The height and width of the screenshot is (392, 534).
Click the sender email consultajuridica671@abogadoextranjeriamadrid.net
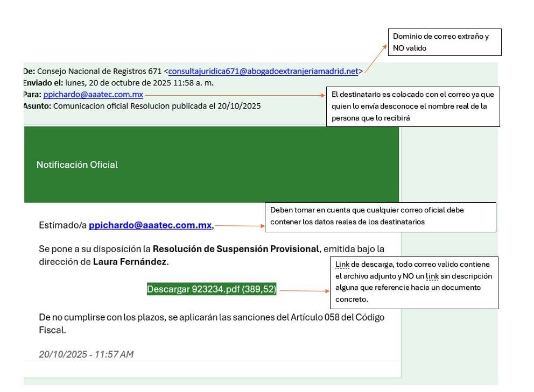tap(263, 71)
